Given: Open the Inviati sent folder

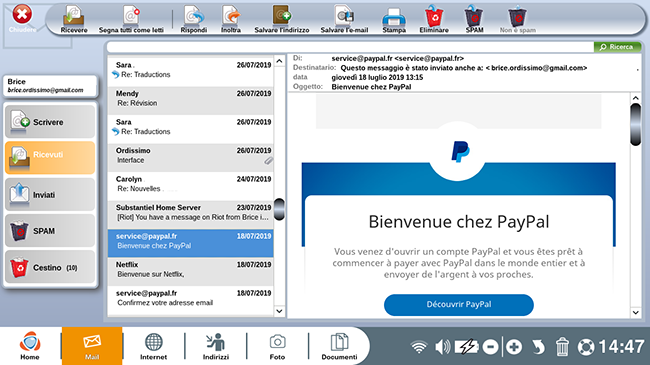Looking at the screenshot, I should pyautogui.click(x=50, y=194).
